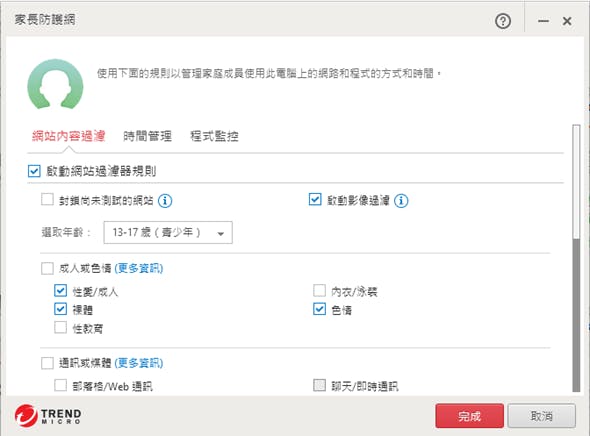Click the red 完成 button
Viewport: 590px width, 436px height.
[469, 416]
